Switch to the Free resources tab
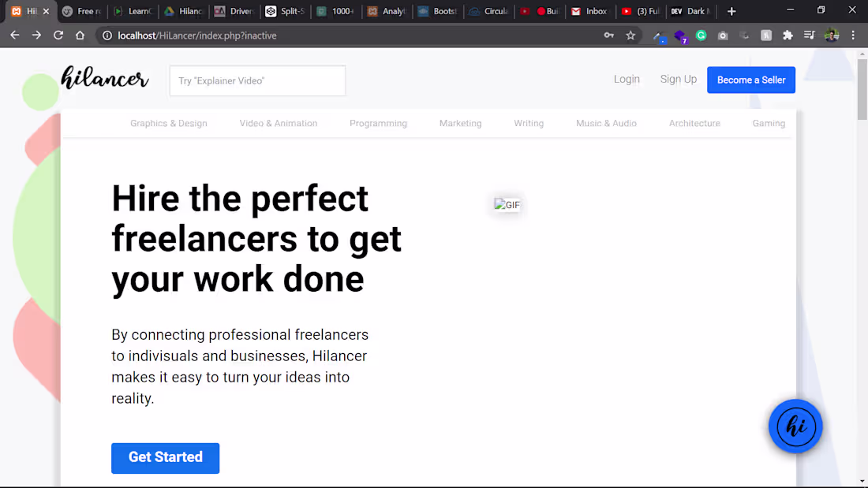Viewport: 868px width, 488px height. (x=82, y=11)
